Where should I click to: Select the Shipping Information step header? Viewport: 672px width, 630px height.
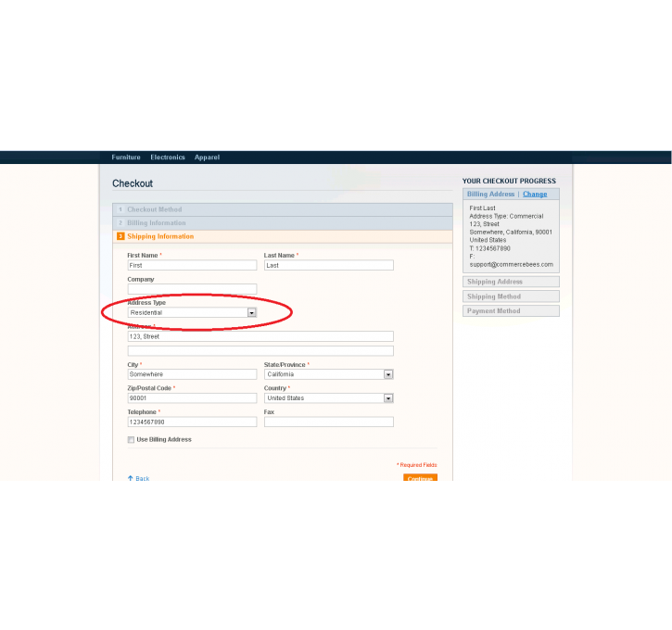[x=283, y=236]
